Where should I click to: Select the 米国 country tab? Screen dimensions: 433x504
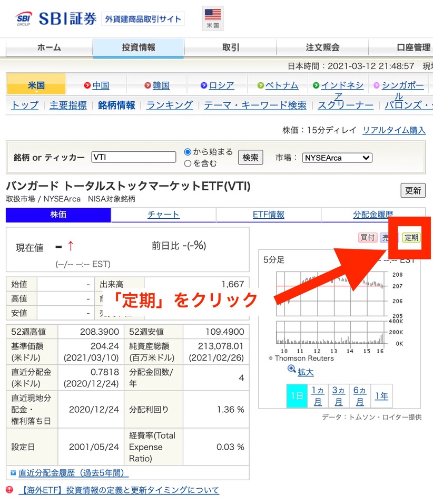pyautogui.click(x=36, y=84)
